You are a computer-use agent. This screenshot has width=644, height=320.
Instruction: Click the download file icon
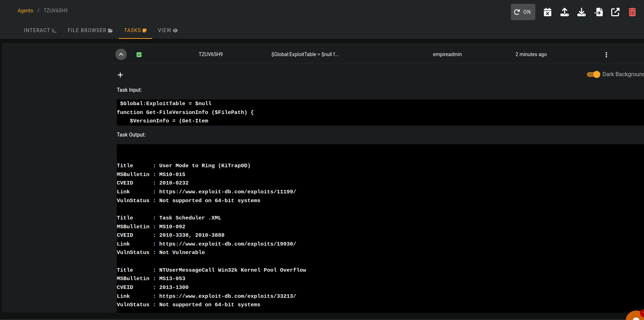tap(582, 12)
